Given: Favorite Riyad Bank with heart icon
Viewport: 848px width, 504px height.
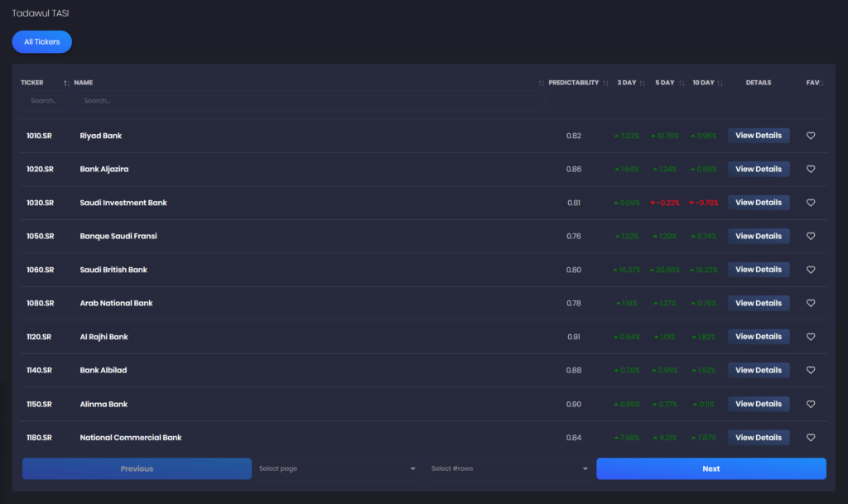Looking at the screenshot, I should click(810, 136).
